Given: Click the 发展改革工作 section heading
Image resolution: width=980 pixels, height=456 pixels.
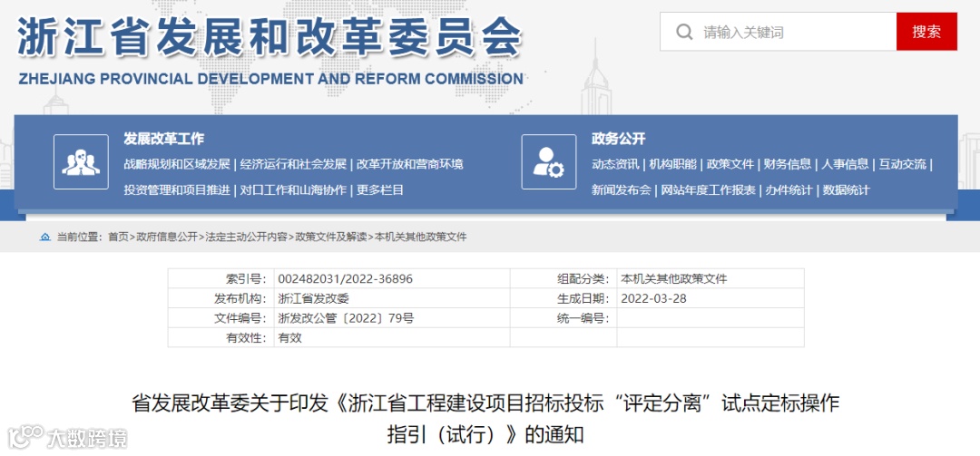Looking at the screenshot, I should (163, 139).
